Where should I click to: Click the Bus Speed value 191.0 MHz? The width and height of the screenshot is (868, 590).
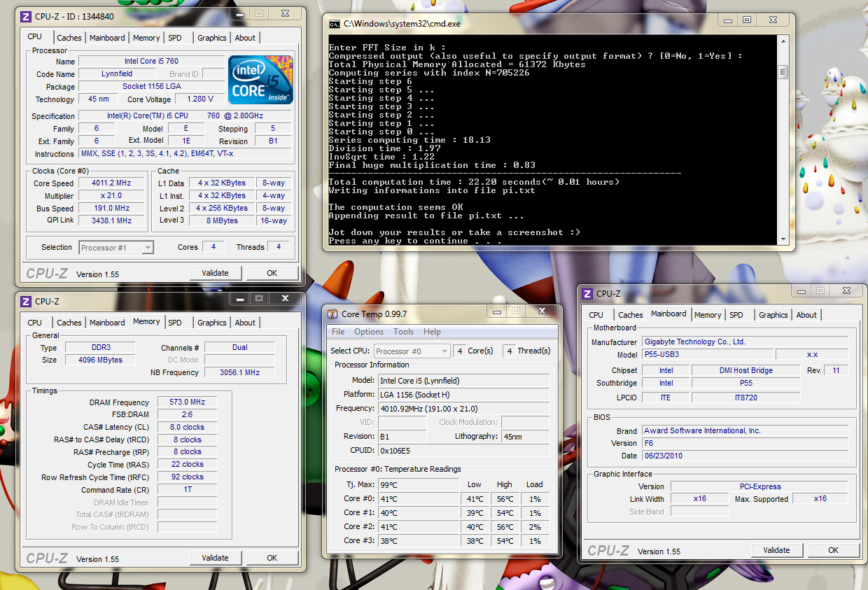click(x=112, y=209)
